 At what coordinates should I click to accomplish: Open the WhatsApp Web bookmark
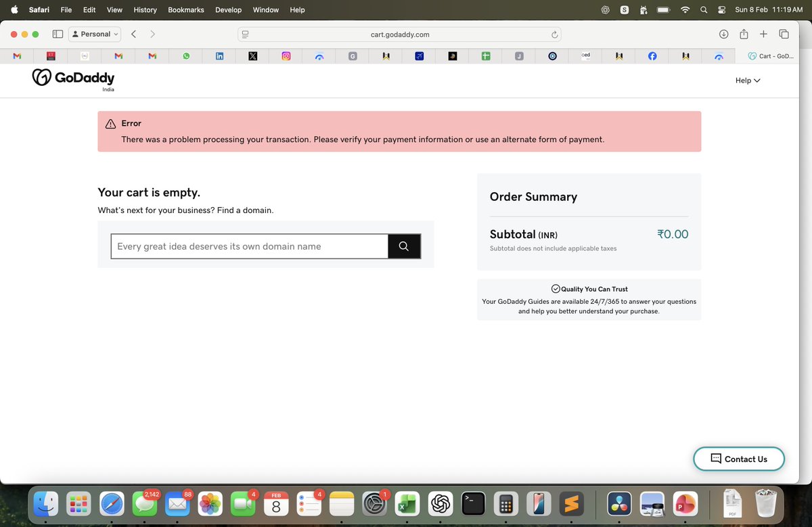(x=185, y=55)
